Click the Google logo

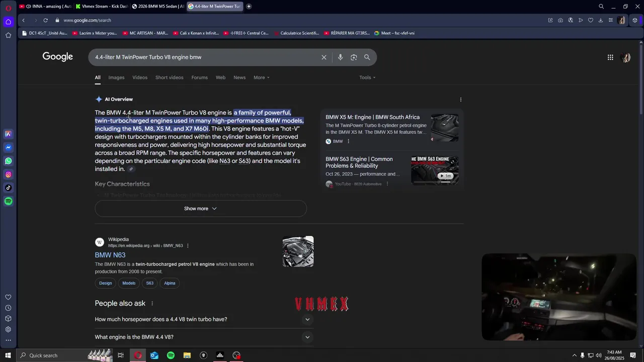(x=58, y=57)
